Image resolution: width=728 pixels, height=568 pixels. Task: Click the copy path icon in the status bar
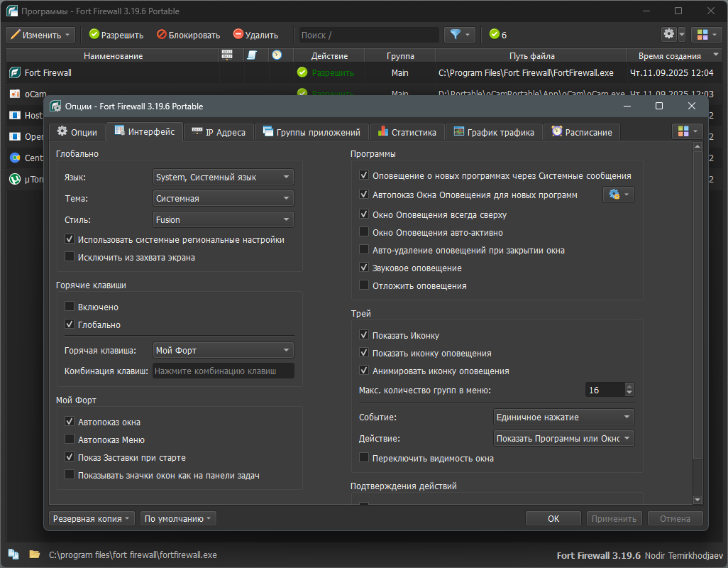(13, 554)
